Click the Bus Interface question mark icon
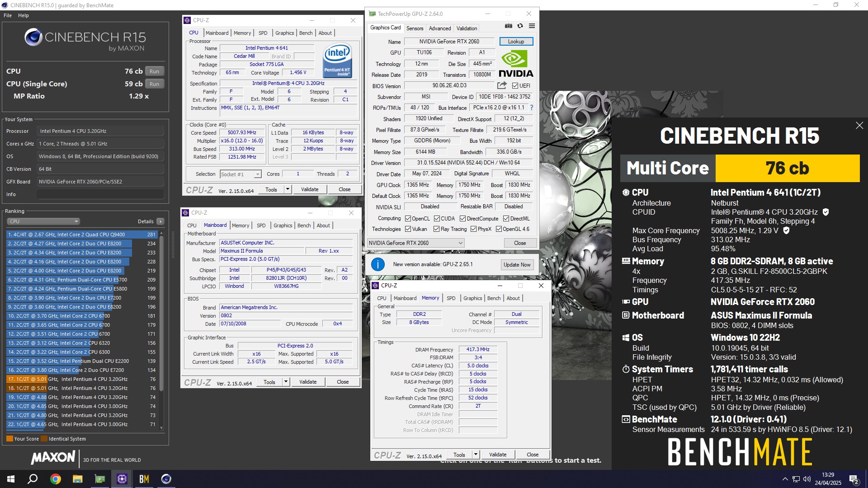 531,108
